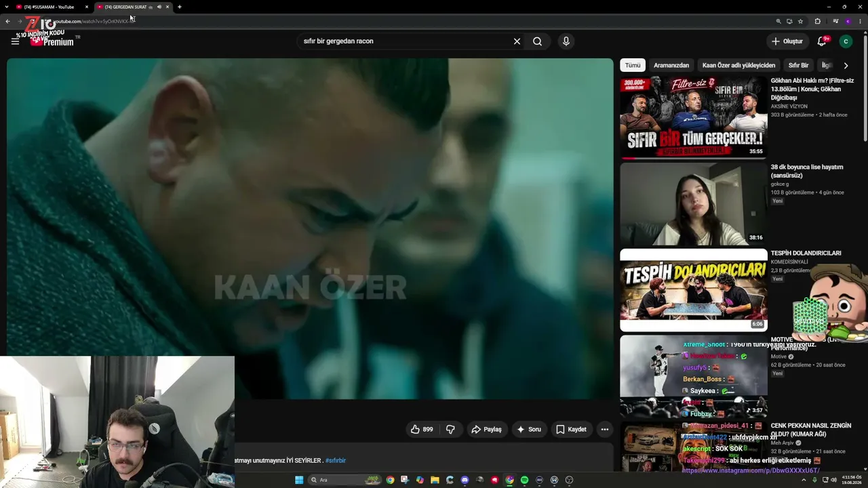Mute the GERGEDAN SURAT tab audio
The image size is (868, 488).
click(x=159, y=7)
